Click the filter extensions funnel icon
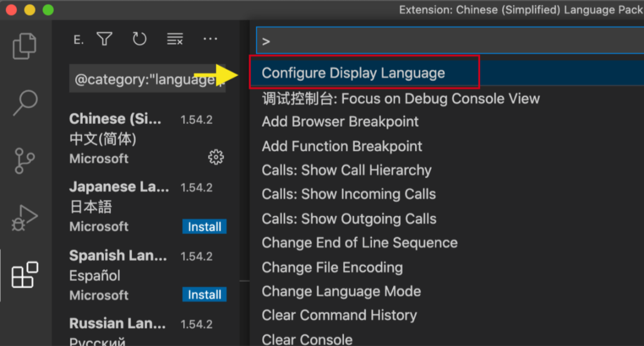The image size is (644, 346). (x=104, y=39)
